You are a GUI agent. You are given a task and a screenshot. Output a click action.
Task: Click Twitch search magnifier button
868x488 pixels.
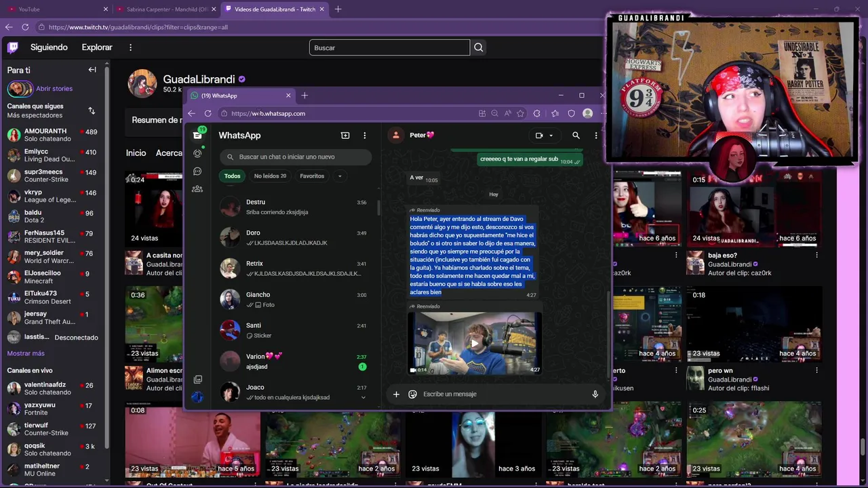point(479,47)
